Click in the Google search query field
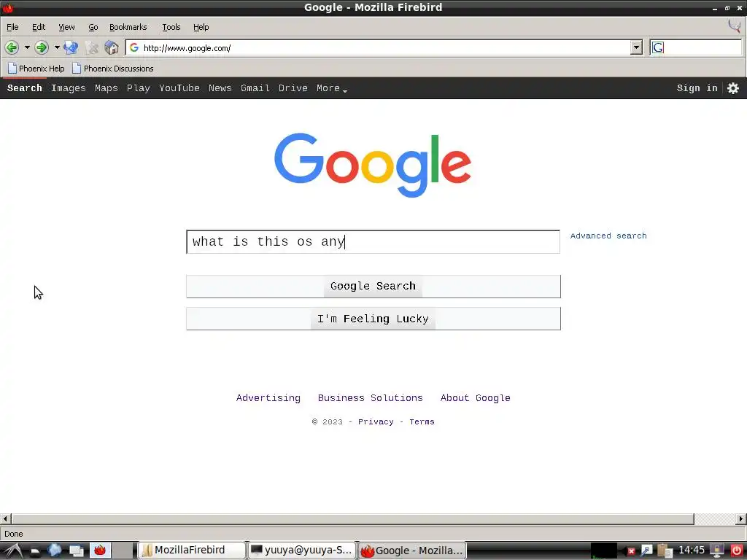The width and height of the screenshot is (747, 560). click(373, 242)
